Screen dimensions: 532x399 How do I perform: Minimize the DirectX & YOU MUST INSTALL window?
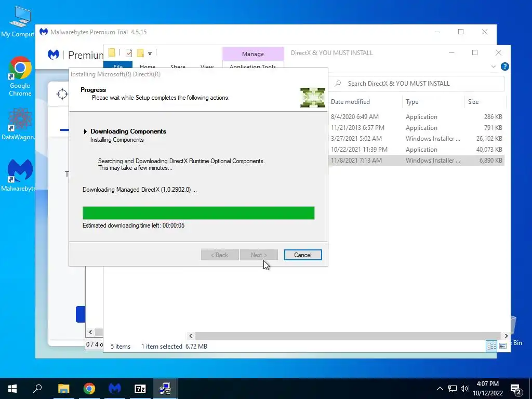(x=451, y=52)
